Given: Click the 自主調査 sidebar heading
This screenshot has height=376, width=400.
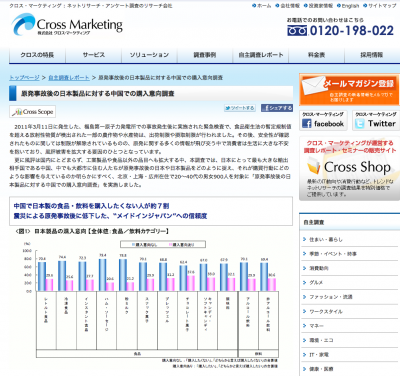Looking at the screenshot, I should [314, 222].
